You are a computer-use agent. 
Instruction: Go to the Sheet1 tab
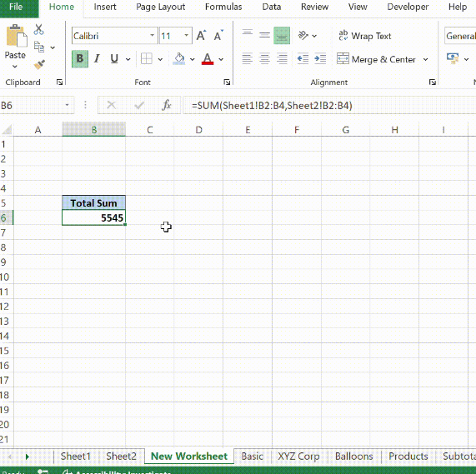(76, 457)
